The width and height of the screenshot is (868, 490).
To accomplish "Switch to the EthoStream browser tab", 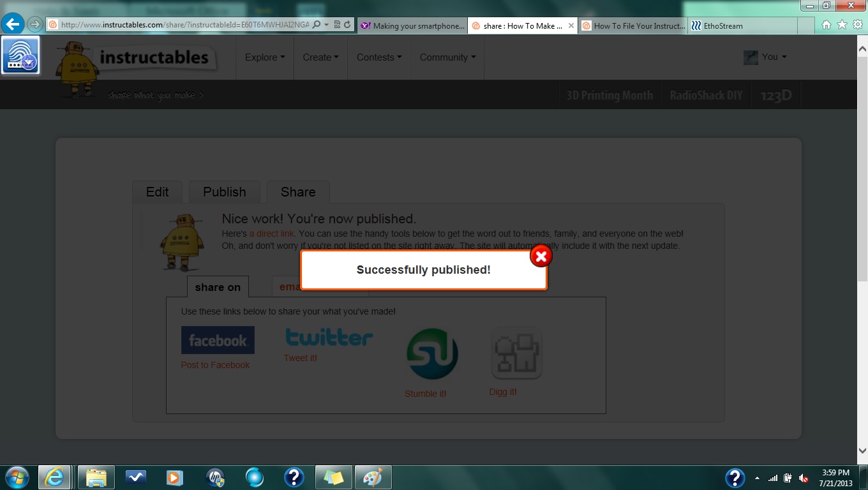I will [742, 26].
